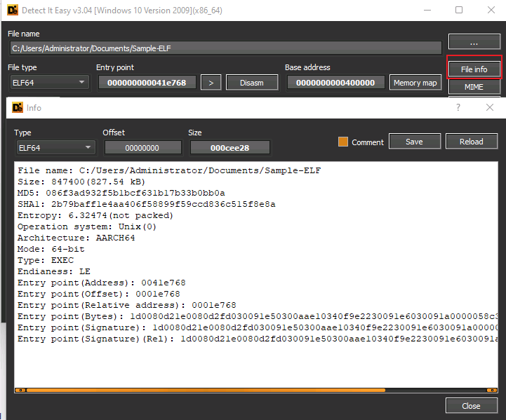Click the Detect It Easy title bar icon
The width and height of the screenshot is (506, 420).
point(11,11)
